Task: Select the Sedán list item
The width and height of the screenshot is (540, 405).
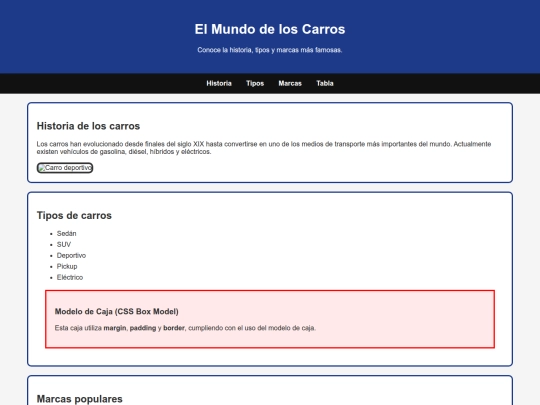Action: pos(66,233)
